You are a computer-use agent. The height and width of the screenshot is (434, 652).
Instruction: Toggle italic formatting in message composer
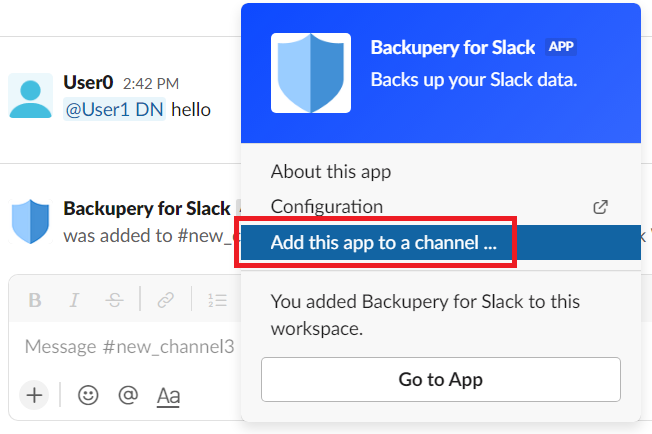tap(74, 300)
